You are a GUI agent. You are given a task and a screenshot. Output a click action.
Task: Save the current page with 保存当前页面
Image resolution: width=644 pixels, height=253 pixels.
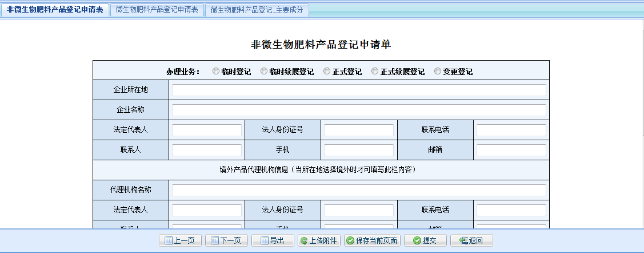coord(373,240)
